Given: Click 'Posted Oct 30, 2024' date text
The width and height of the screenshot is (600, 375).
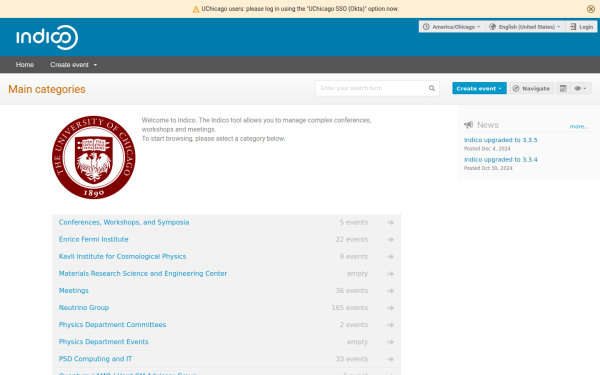Looking at the screenshot, I should pos(488,168).
